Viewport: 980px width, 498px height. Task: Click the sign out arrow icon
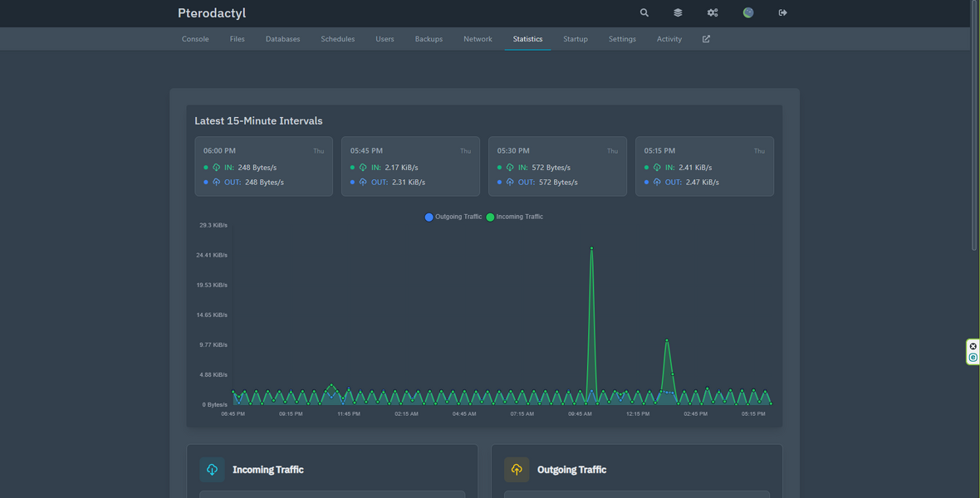(782, 12)
